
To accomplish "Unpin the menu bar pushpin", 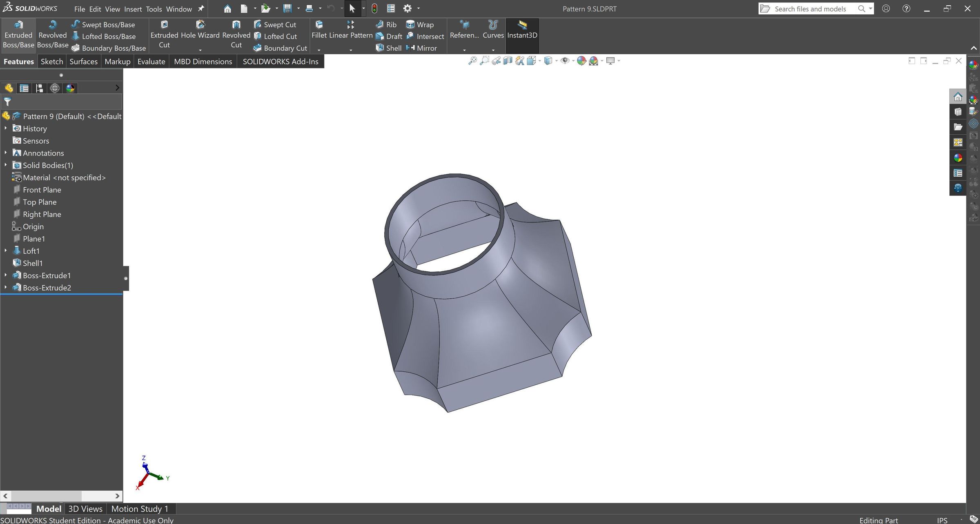I will pyautogui.click(x=200, y=9).
